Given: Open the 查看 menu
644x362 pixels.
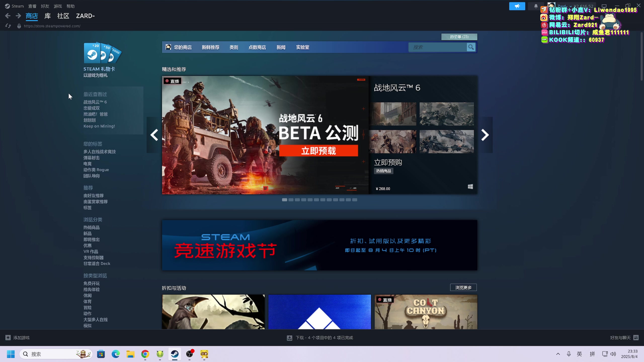Looking at the screenshot, I should [x=32, y=6].
